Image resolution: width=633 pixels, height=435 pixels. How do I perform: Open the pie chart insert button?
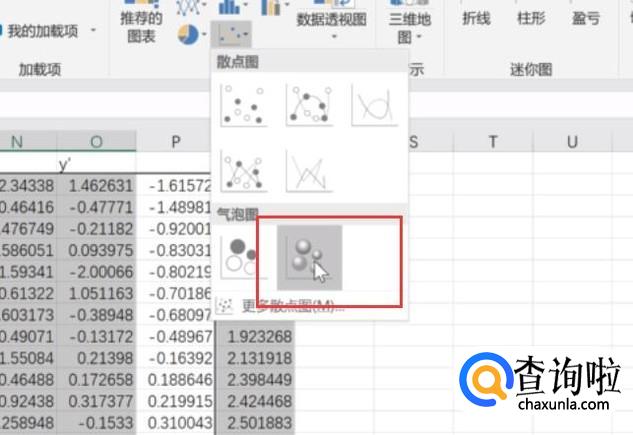(189, 36)
